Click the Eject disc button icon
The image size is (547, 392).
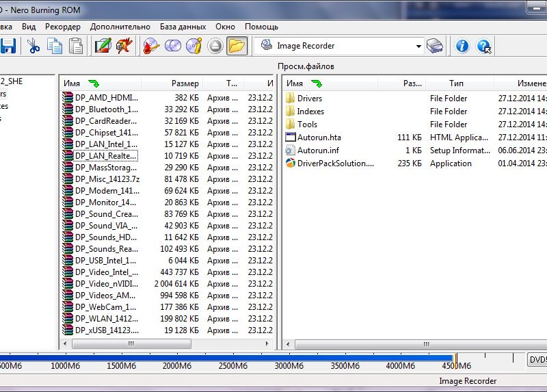[x=215, y=46]
